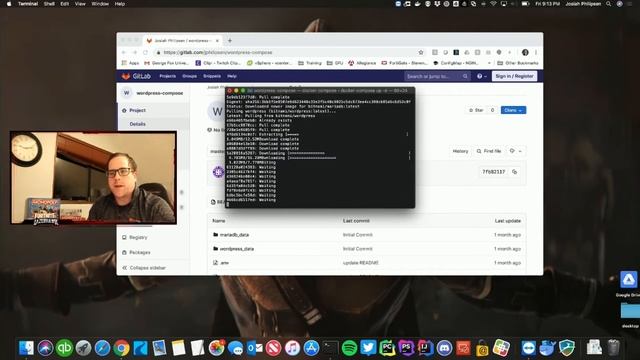Open the wordpress_data folder
The width and height of the screenshot is (640, 360).
pos(237,249)
